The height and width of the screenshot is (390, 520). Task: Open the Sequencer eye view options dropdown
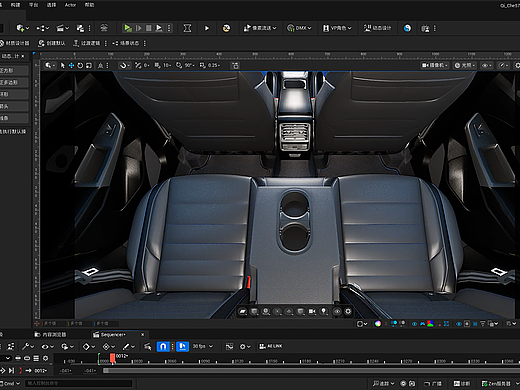48,347
